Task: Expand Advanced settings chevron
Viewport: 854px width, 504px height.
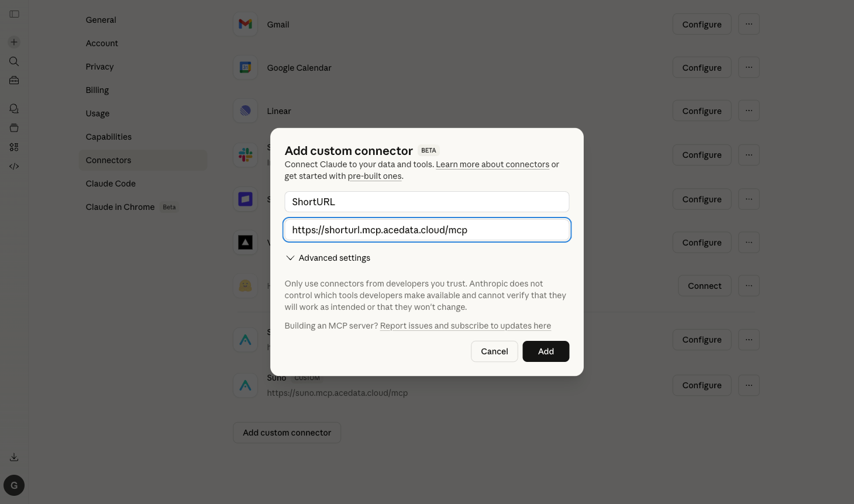Action: pyautogui.click(x=290, y=258)
